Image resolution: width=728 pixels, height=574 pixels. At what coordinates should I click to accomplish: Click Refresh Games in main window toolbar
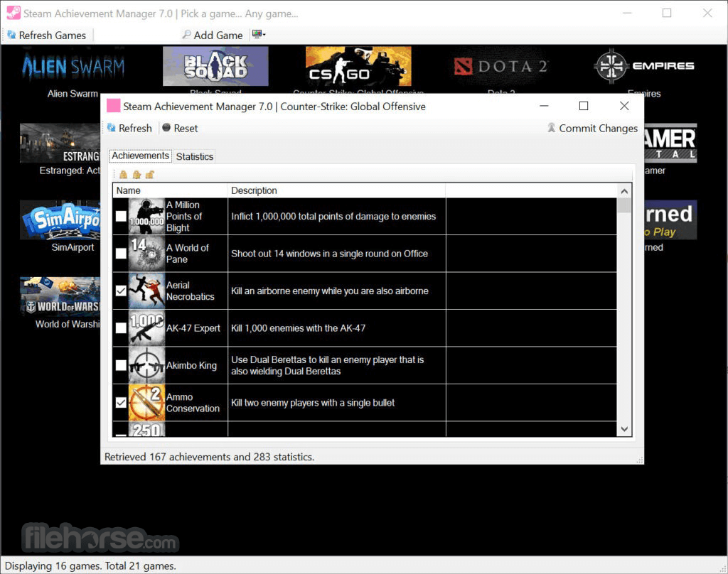(47, 36)
